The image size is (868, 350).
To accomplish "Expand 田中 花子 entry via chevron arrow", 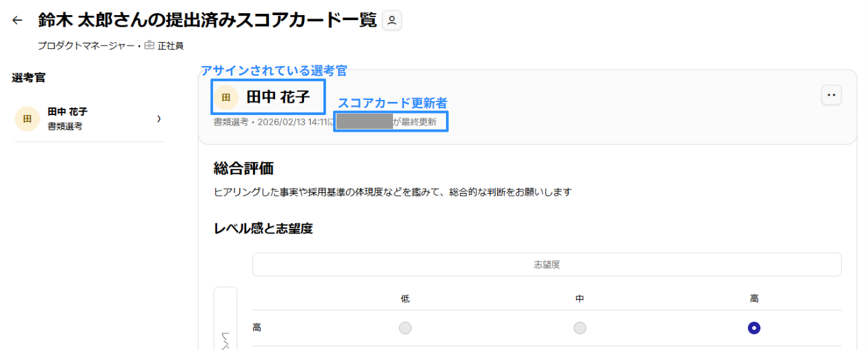I will point(159,119).
